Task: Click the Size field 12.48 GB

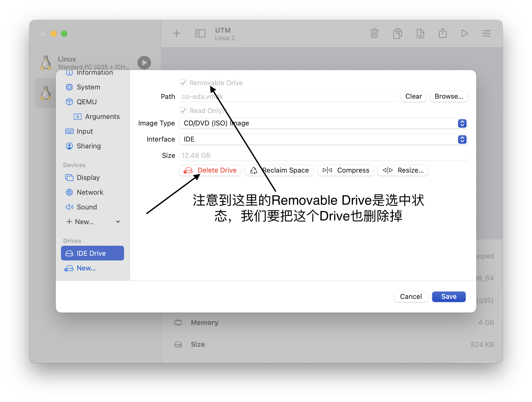Action: pos(324,155)
